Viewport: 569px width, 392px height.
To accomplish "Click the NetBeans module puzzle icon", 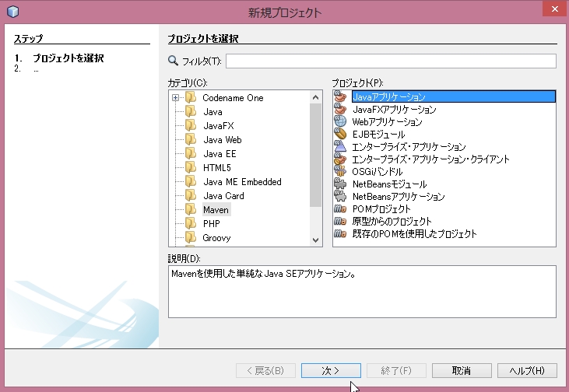I will click(x=340, y=184).
